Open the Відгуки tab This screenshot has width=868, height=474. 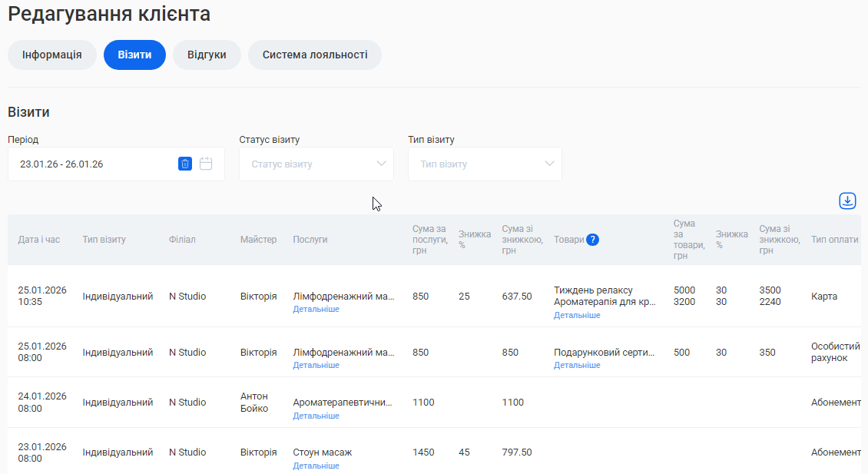207,55
